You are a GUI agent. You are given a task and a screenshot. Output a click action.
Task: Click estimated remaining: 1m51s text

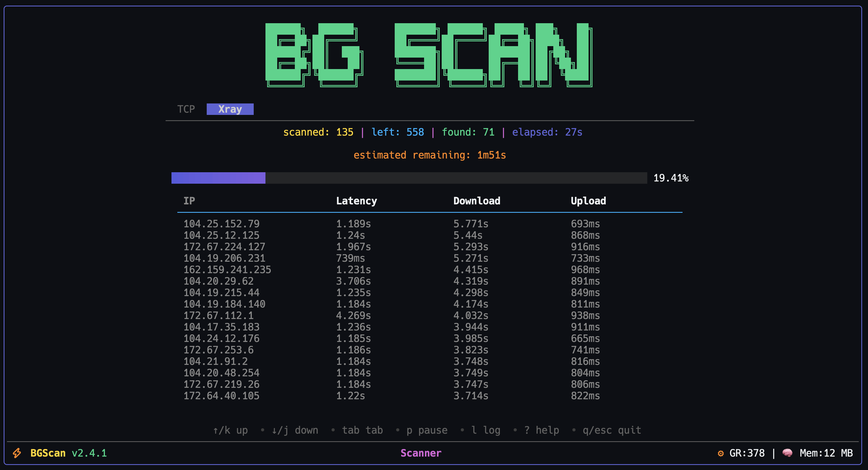click(x=430, y=155)
